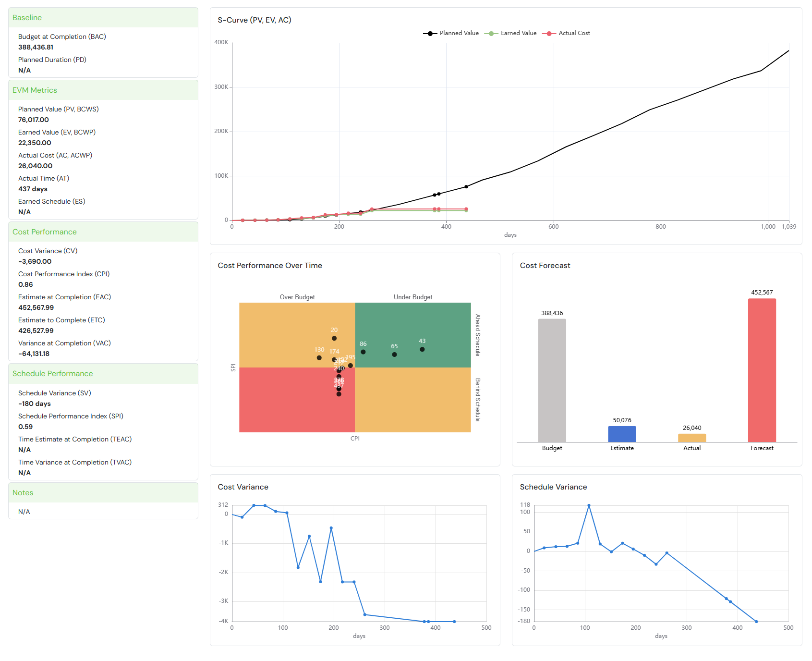
Task: Select the scatter point labeled 65
Action: 394,355
